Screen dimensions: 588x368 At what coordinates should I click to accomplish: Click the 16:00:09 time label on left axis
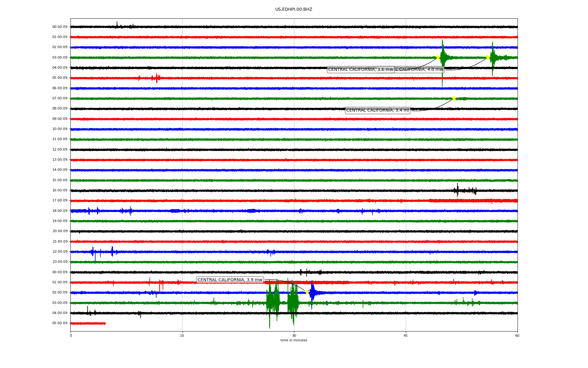click(x=60, y=190)
